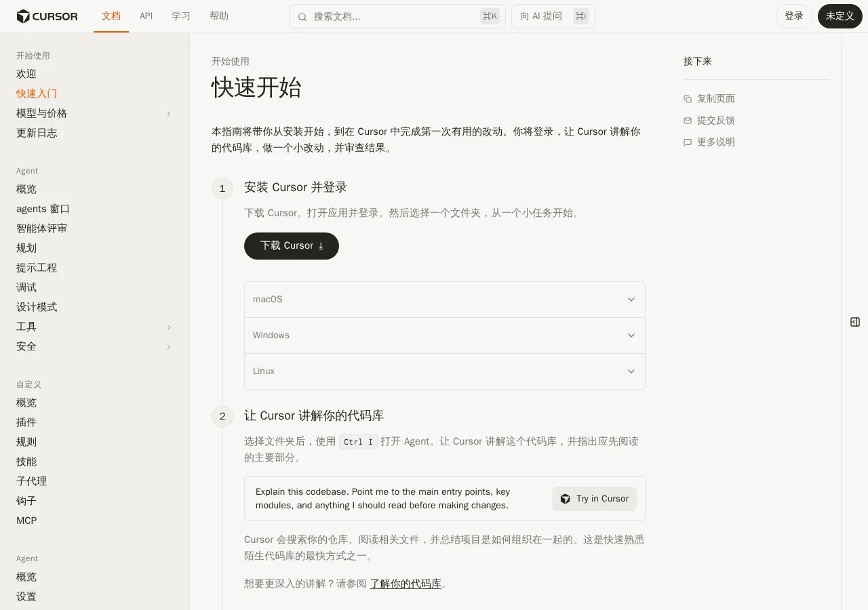This screenshot has width=868, height=610.
Task: Select 快速入门 in sidebar
Action: point(37,94)
